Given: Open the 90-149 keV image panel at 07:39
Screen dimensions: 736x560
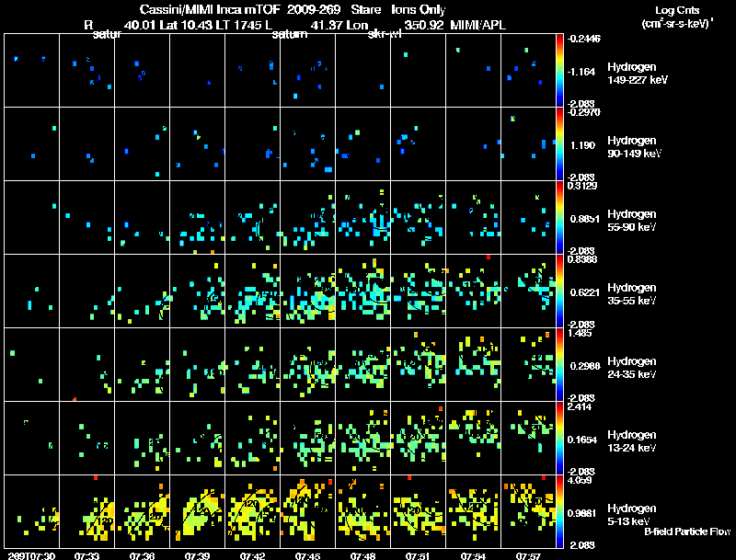Looking at the screenshot, I should [197, 143].
